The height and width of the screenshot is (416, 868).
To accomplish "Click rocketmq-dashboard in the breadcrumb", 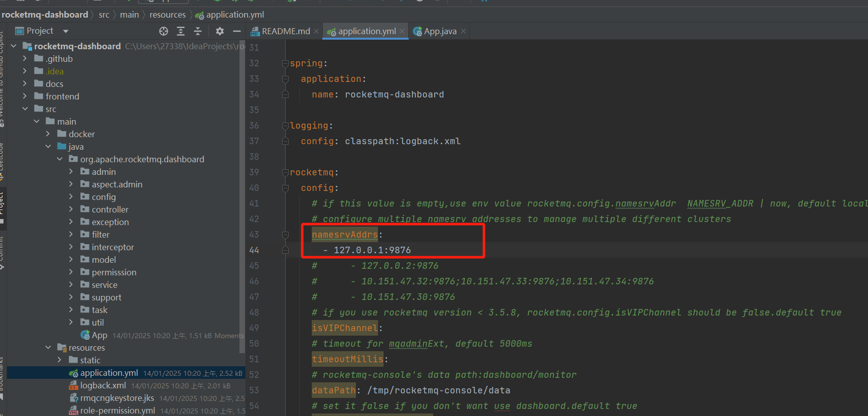I will pyautogui.click(x=45, y=15).
